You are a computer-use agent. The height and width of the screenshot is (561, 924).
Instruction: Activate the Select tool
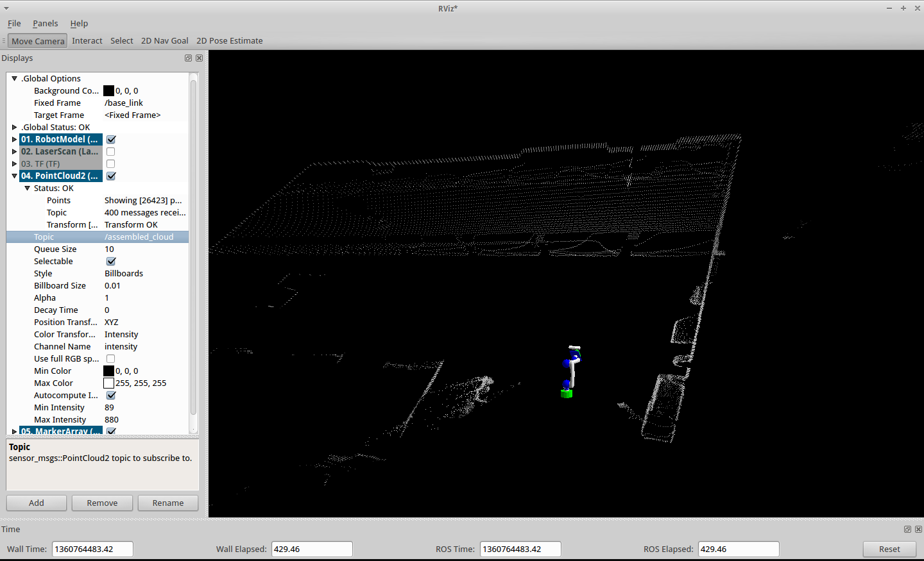[x=122, y=40]
